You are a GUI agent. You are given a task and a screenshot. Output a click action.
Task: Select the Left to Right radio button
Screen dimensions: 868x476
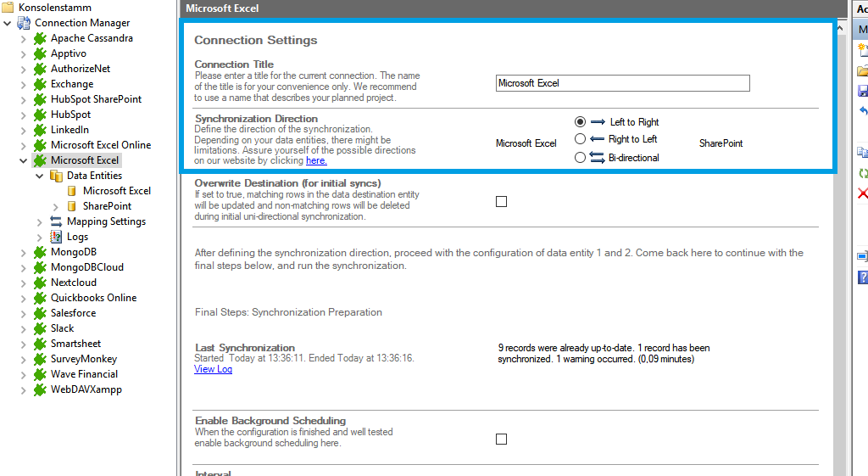tap(580, 122)
